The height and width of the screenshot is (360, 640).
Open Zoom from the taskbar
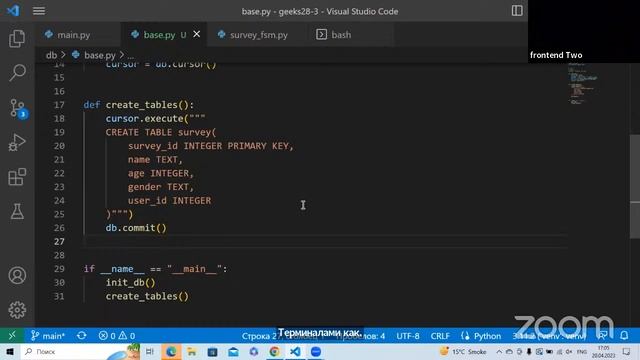[316, 351]
